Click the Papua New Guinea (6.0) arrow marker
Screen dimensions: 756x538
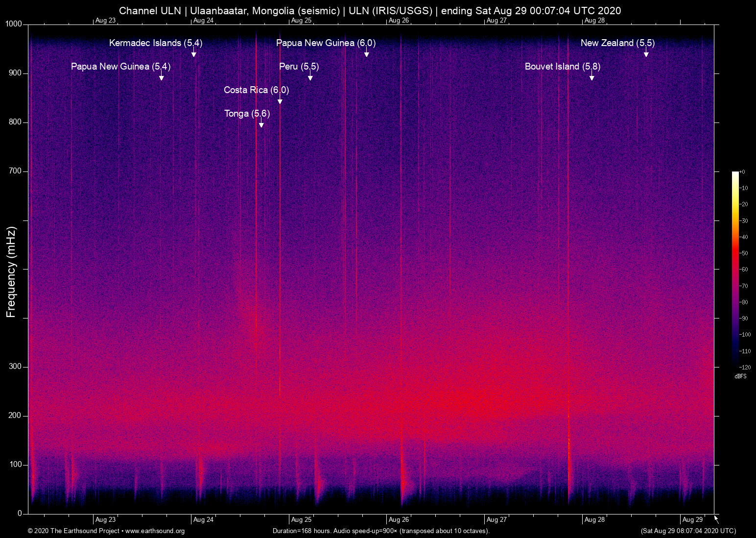pyautogui.click(x=367, y=54)
